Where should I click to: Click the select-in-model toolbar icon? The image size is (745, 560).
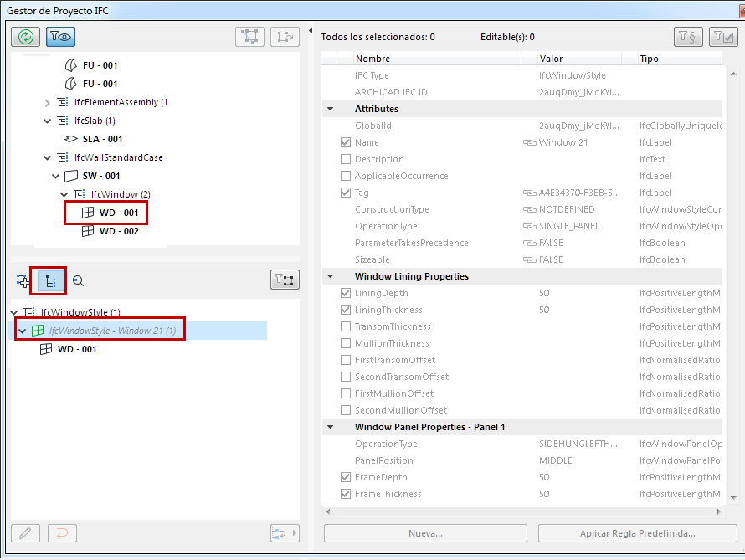point(249,37)
